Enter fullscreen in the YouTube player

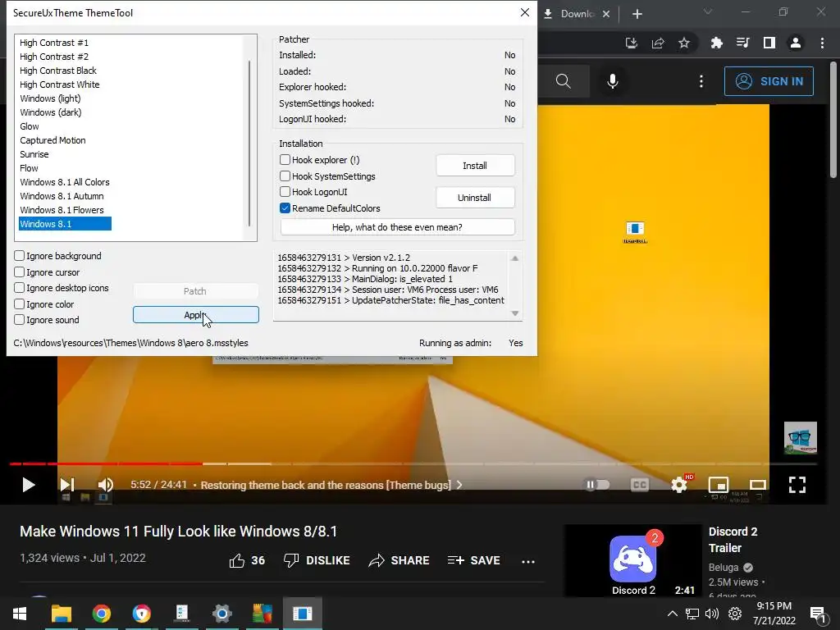(x=797, y=485)
